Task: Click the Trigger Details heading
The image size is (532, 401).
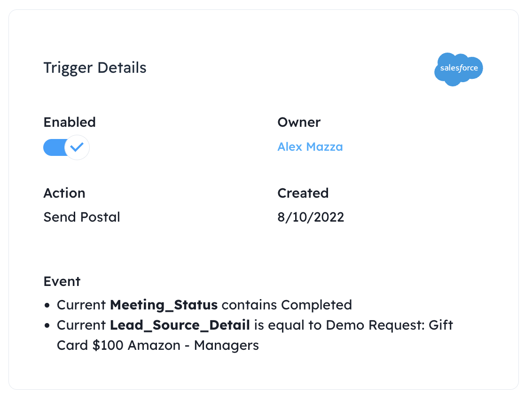Action: pos(95,68)
